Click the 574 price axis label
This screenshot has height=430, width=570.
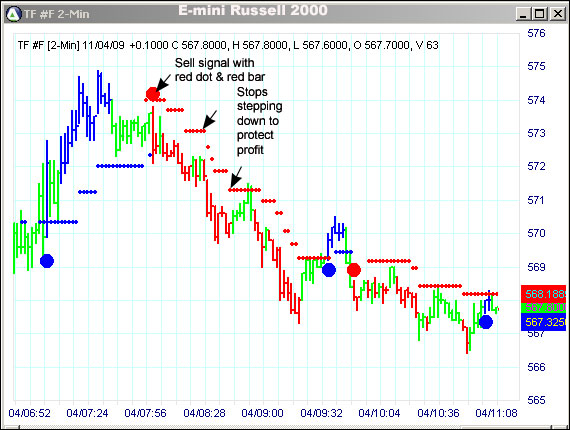point(536,100)
